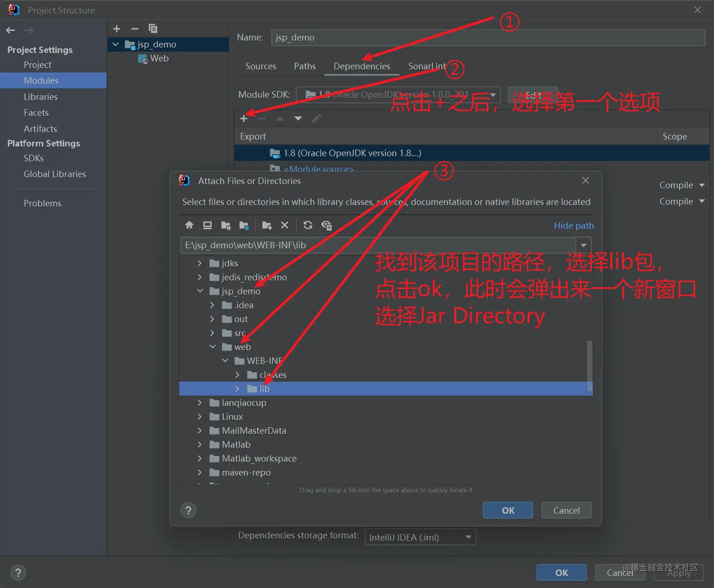Viewport: 714px width, 588px height.
Task: Jump to the desktop directory in the file chooser
Action: (x=207, y=225)
